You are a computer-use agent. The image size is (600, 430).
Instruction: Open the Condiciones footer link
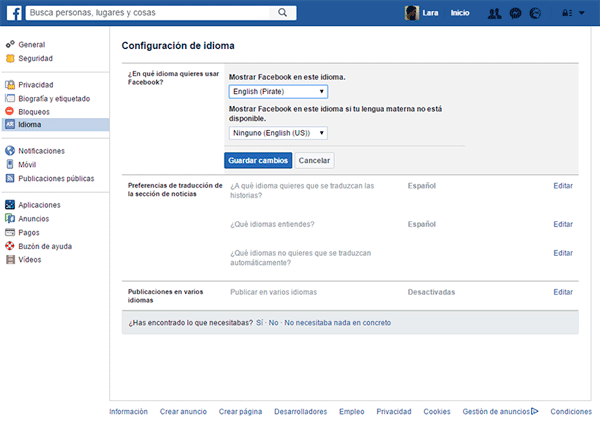pyautogui.click(x=571, y=411)
